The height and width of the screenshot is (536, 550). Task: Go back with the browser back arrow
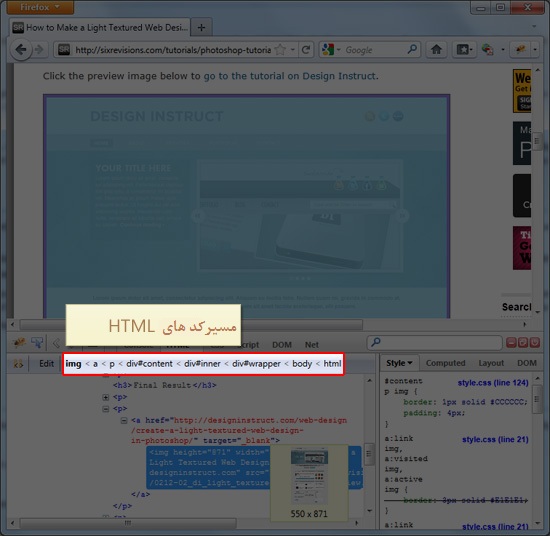(21, 49)
